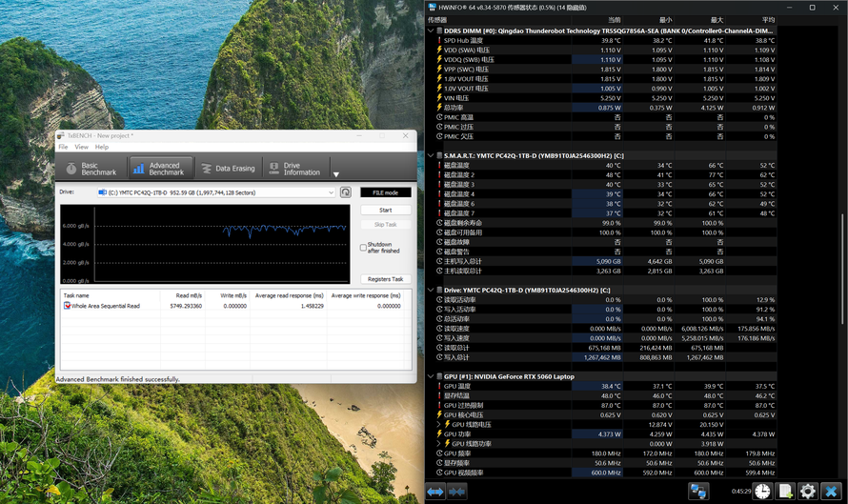The width and height of the screenshot is (848, 504).
Task: Expand the GPU 线路电压 sub-item
Action: point(438,425)
